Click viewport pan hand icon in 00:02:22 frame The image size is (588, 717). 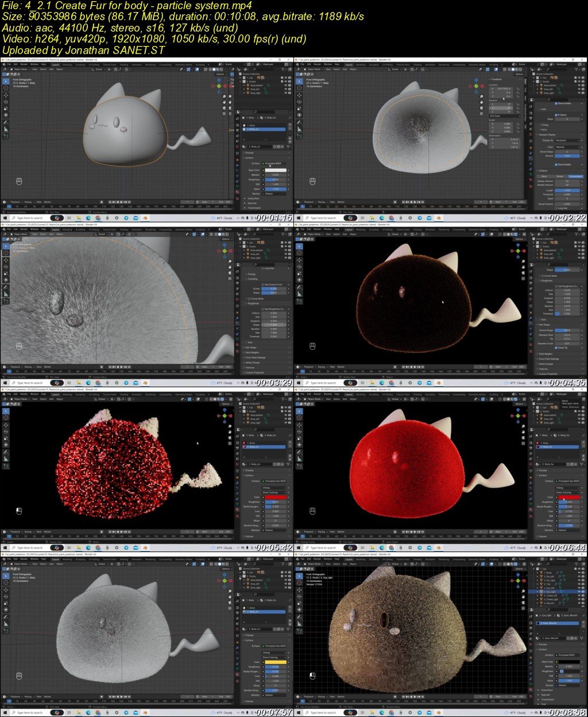click(x=481, y=102)
